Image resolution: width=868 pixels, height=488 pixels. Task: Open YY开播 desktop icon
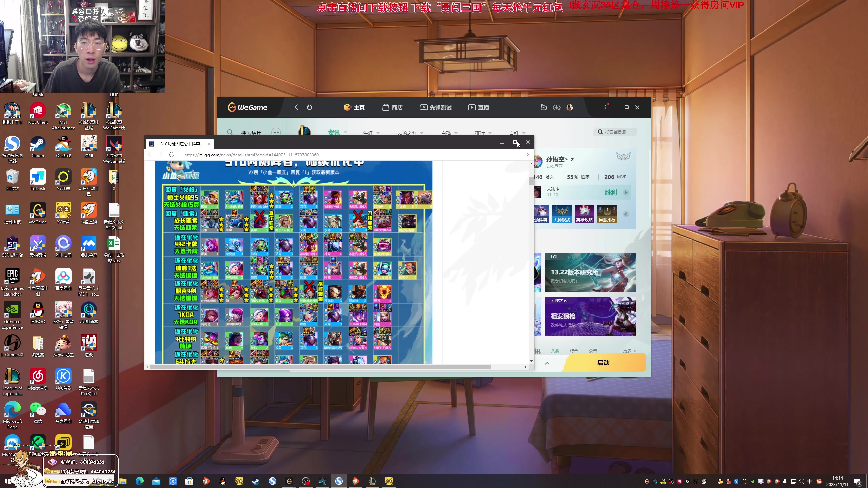[x=63, y=180]
